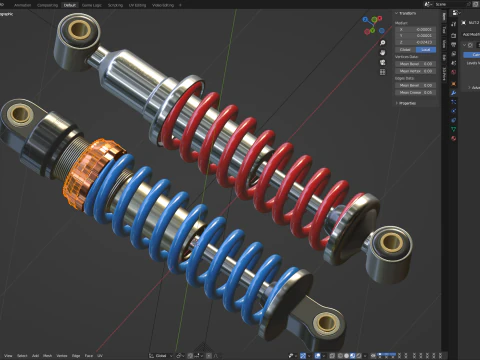This screenshot has width=480, height=360.
Task: Open Scene properties tab icon
Action: (453, 63)
